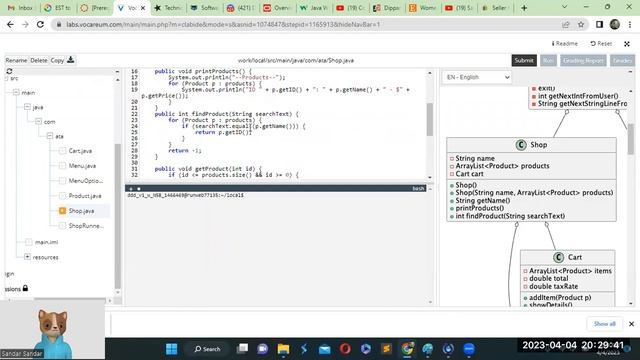640x360 pixels.
Task: Switch to the Seller tab
Action: [x=496, y=8]
